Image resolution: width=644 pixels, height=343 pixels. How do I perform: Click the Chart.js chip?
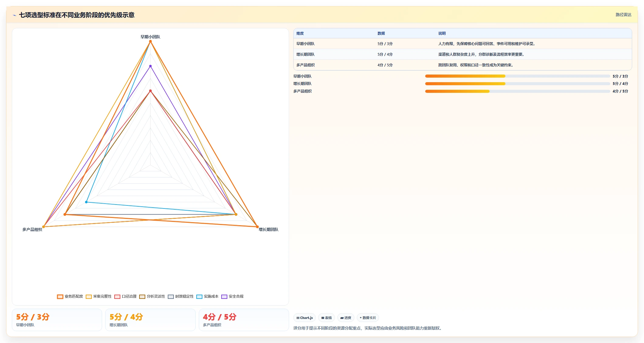click(305, 318)
